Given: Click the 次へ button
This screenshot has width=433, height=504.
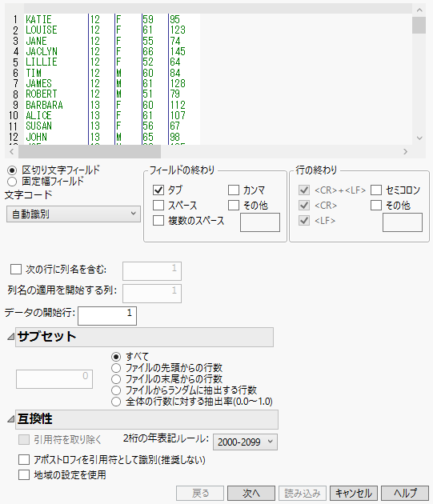Looking at the screenshot, I should [251, 493].
